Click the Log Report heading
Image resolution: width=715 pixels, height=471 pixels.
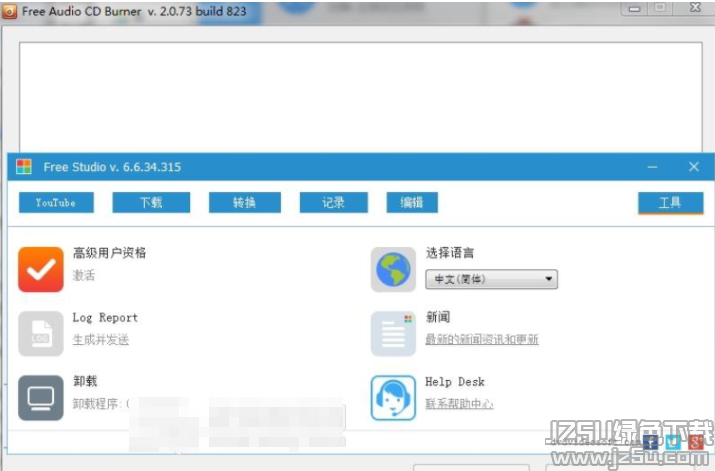click(105, 317)
